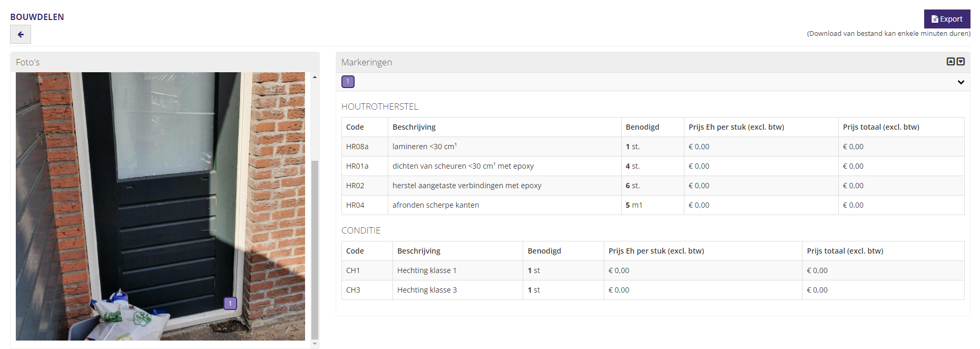Click unit price € 0,00 in CH3 row

point(619,290)
